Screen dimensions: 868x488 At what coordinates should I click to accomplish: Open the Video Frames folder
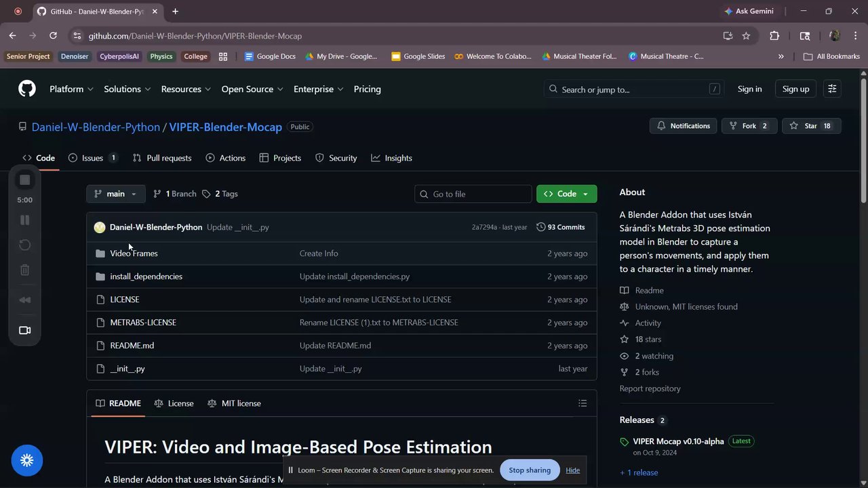click(x=134, y=253)
